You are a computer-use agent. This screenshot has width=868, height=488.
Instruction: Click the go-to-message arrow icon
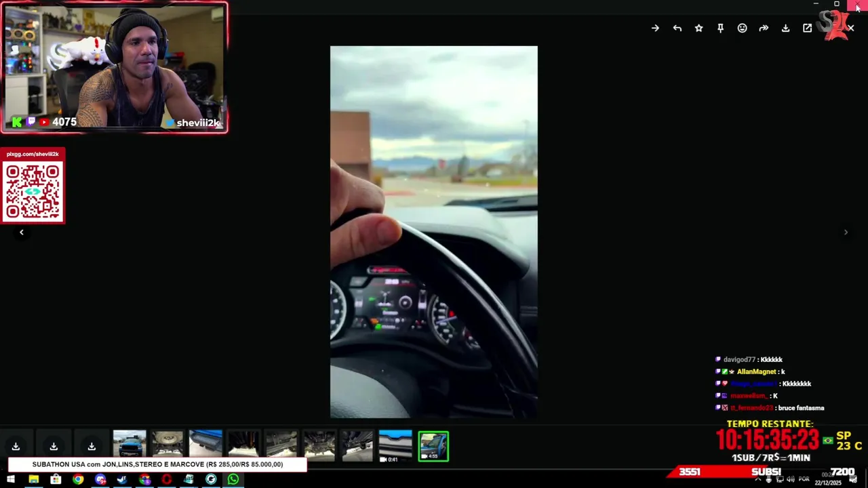[655, 28]
